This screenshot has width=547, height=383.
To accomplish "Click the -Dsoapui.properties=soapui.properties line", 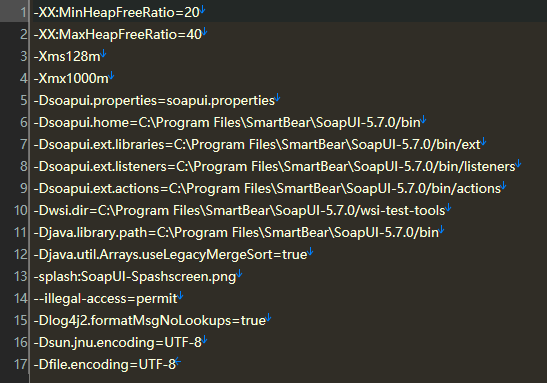I will [154, 100].
